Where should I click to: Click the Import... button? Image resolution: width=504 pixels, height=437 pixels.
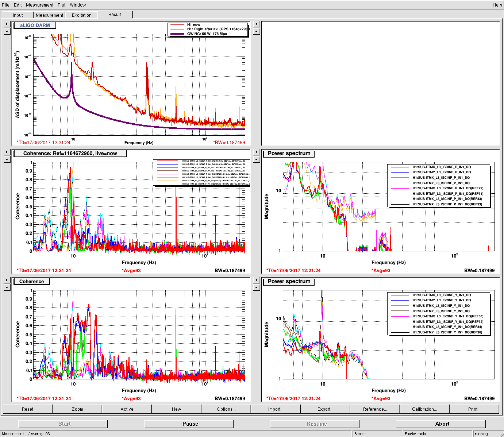click(276, 409)
